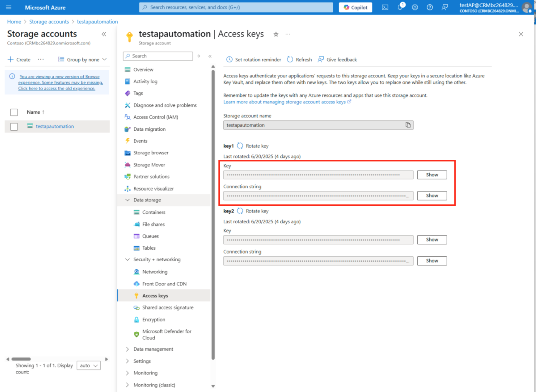Open the Group by none dropdown
Image resolution: width=536 pixels, height=392 pixels.
click(x=82, y=59)
